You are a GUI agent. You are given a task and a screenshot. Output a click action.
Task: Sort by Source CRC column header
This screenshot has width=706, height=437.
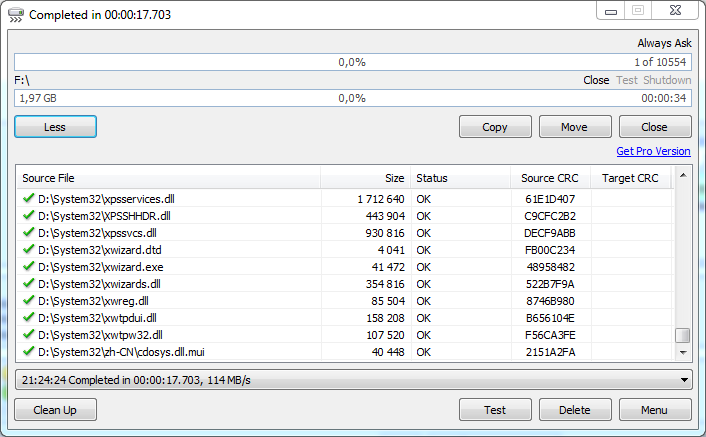(550, 178)
